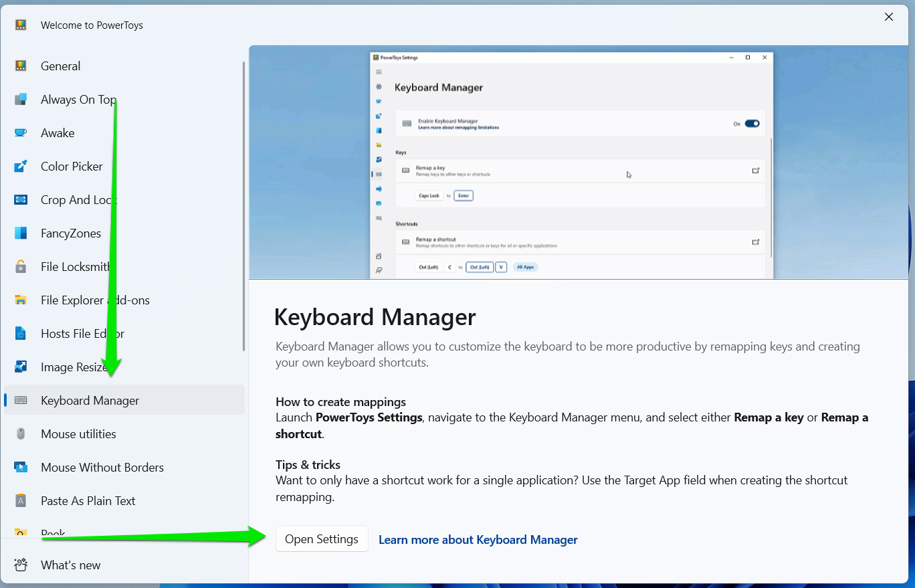This screenshot has width=915, height=588.
Task: Click the Paste As Plain Text icon
Action: [x=21, y=500]
